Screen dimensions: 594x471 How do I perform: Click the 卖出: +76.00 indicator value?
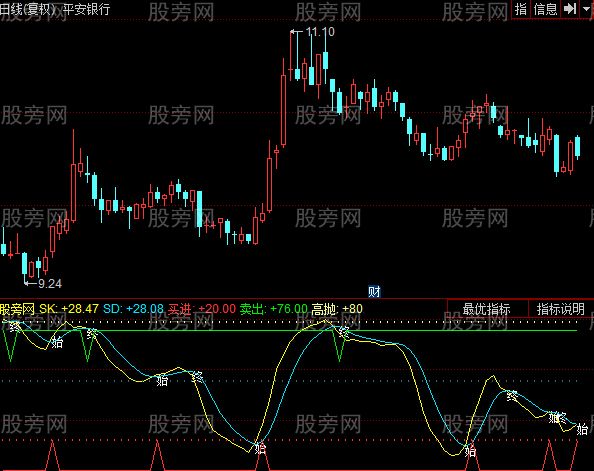coord(274,309)
